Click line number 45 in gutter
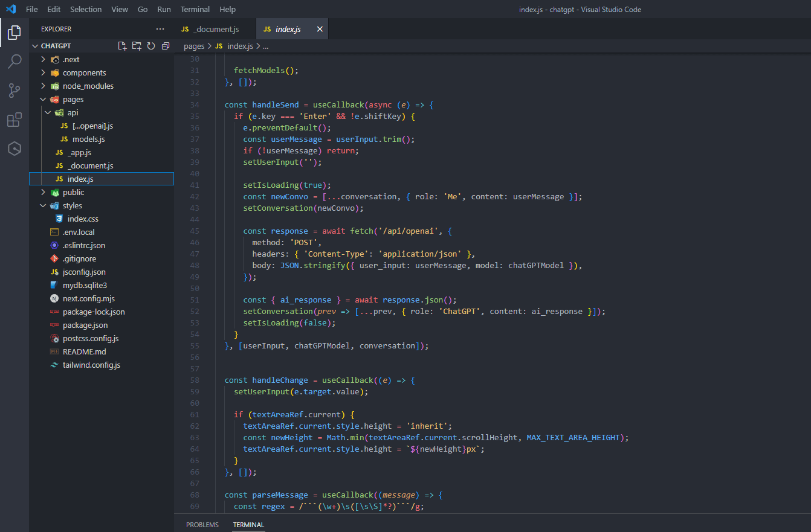 pyautogui.click(x=195, y=231)
